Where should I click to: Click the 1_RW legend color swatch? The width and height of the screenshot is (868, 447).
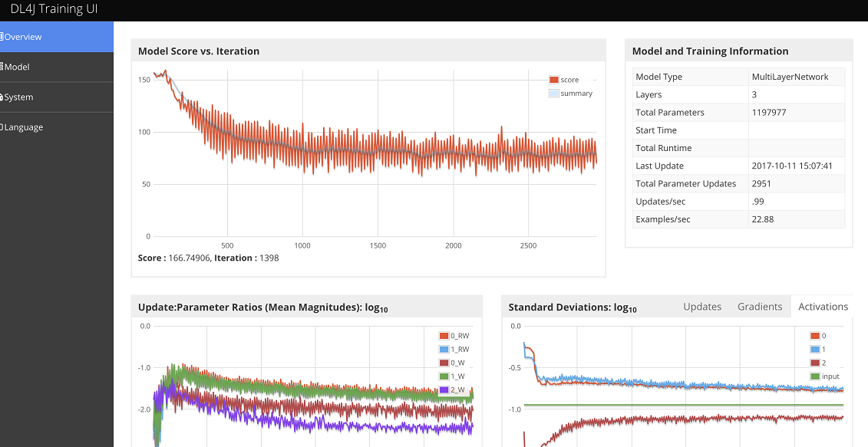pyautogui.click(x=444, y=350)
